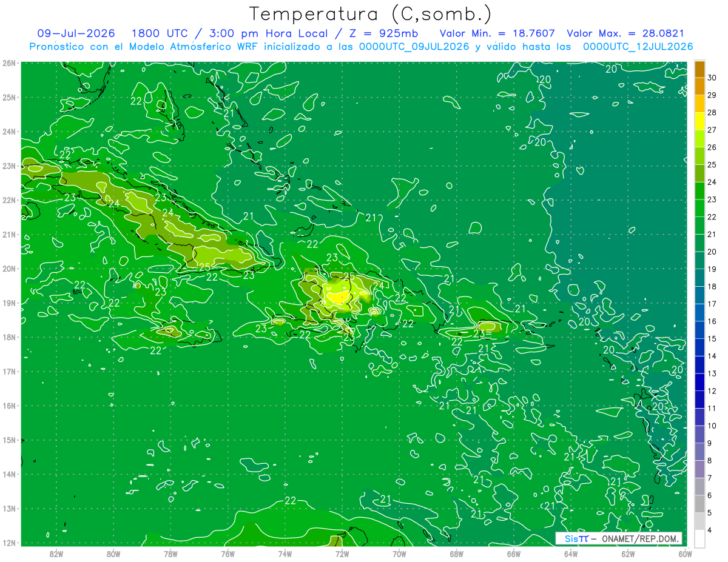Screen dimensions: 728x562
Task: Click the '7' value on the color scale
Action: [711, 478]
